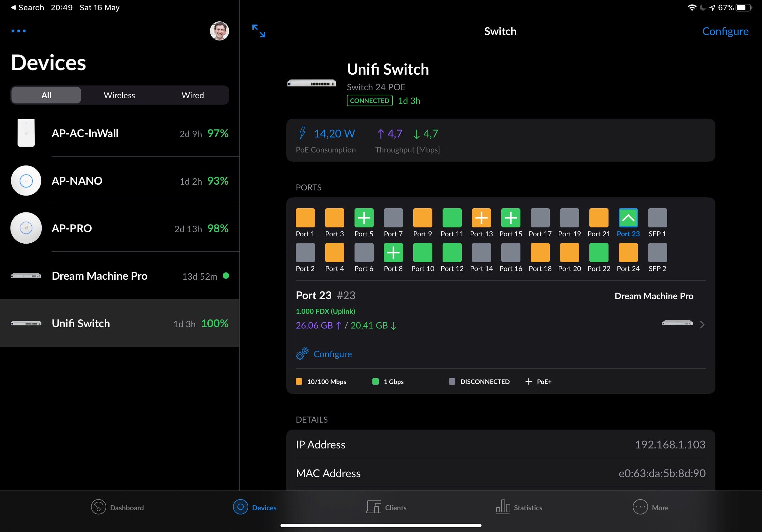The image size is (762, 532).
Task: Open AP-AC-InWall device
Action: click(119, 133)
